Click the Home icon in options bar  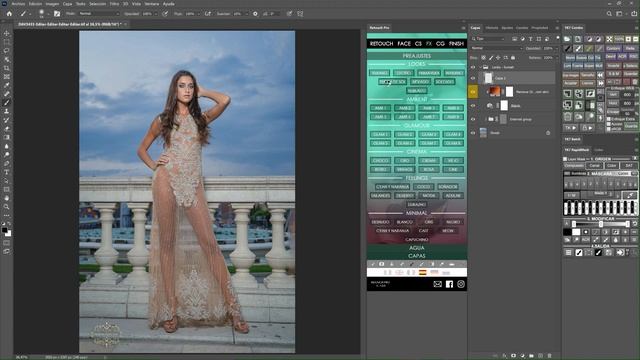tap(9, 13)
